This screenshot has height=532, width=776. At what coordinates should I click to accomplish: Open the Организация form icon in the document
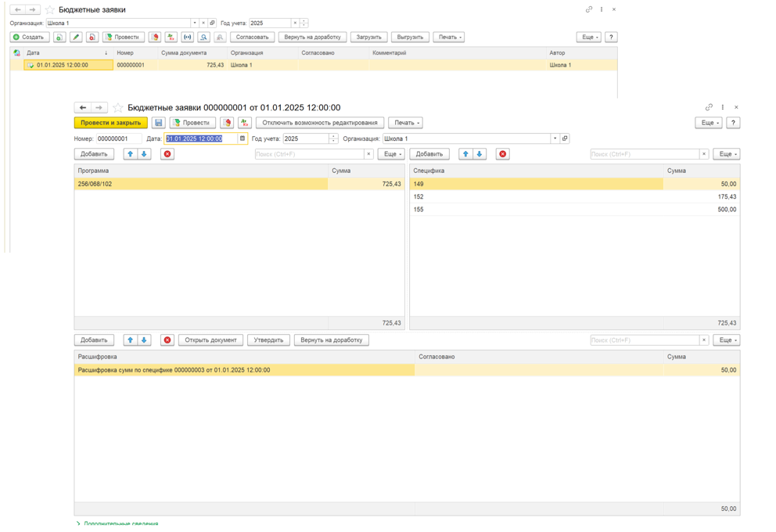[x=565, y=138]
